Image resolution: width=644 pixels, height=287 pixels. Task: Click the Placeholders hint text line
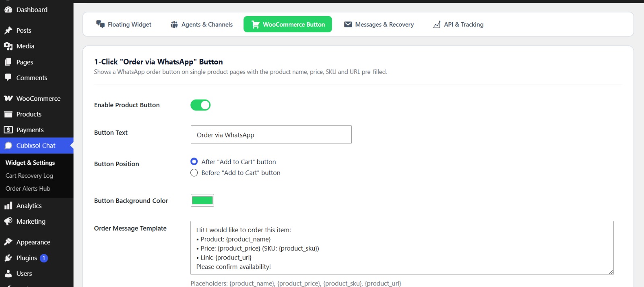click(296, 283)
